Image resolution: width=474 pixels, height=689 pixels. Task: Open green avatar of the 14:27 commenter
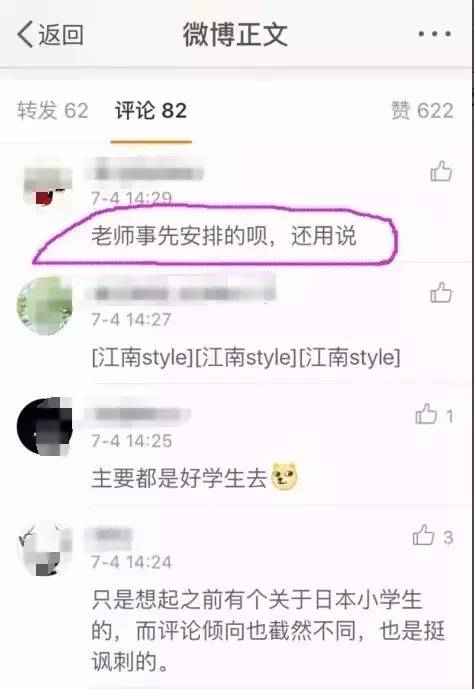pyautogui.click(x=44, y=306)
